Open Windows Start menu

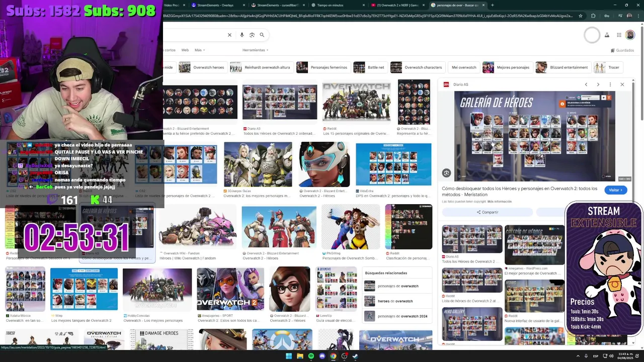click(289, 356)
